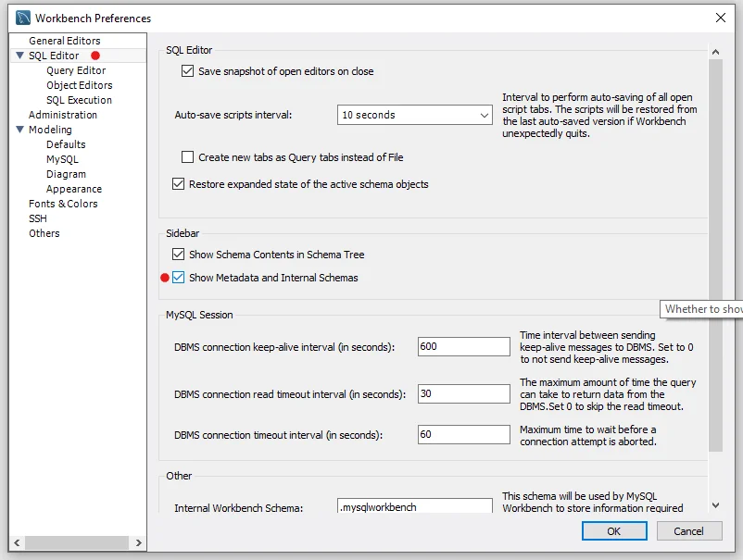The width and height of the screenshot is (743, 560).
Task: Select Fonts & Colors preferences
Action: (63, 204)
